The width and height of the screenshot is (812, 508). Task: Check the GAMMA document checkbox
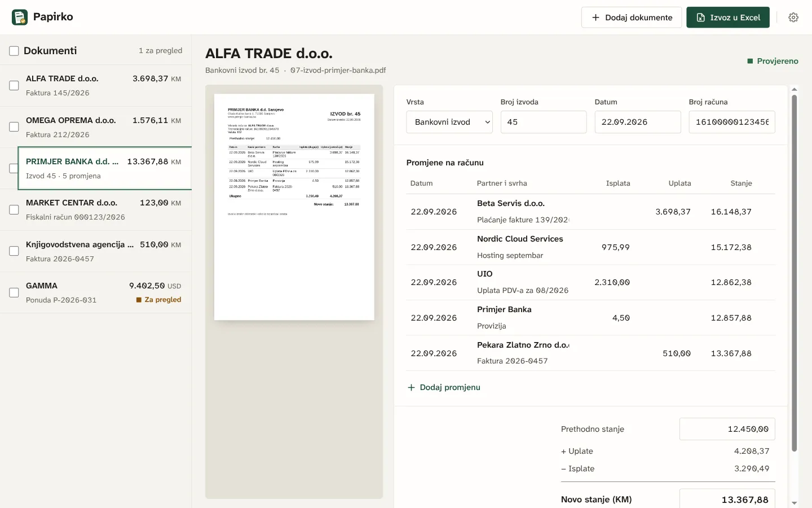pyautogui.click(x=14, y=293)
